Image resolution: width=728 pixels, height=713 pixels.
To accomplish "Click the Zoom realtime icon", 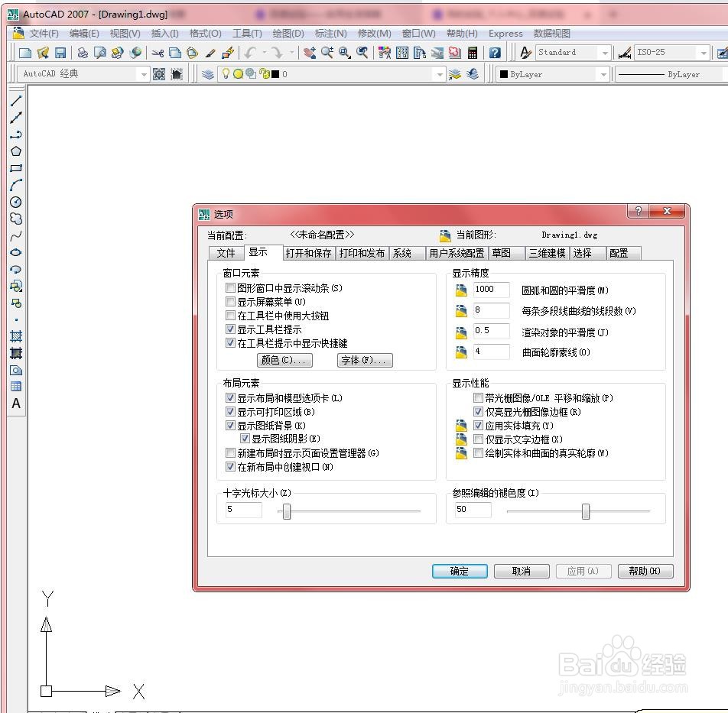I will 327,53.
